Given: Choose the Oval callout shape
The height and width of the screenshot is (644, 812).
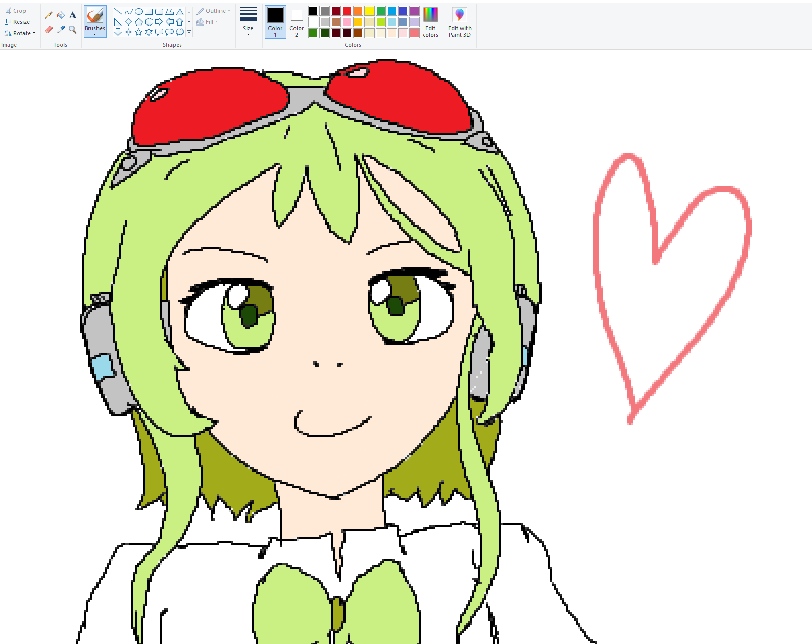Looking at the screenshot, I should 169,32.
